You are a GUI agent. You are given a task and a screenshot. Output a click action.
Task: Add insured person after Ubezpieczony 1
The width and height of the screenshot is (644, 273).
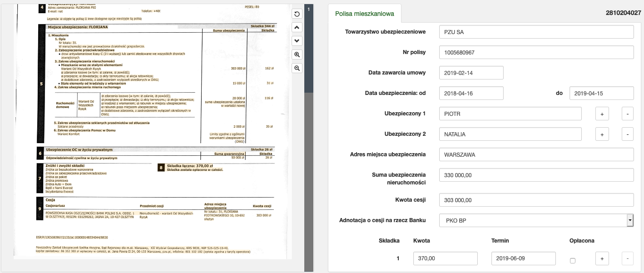click(x=602, y=114)
